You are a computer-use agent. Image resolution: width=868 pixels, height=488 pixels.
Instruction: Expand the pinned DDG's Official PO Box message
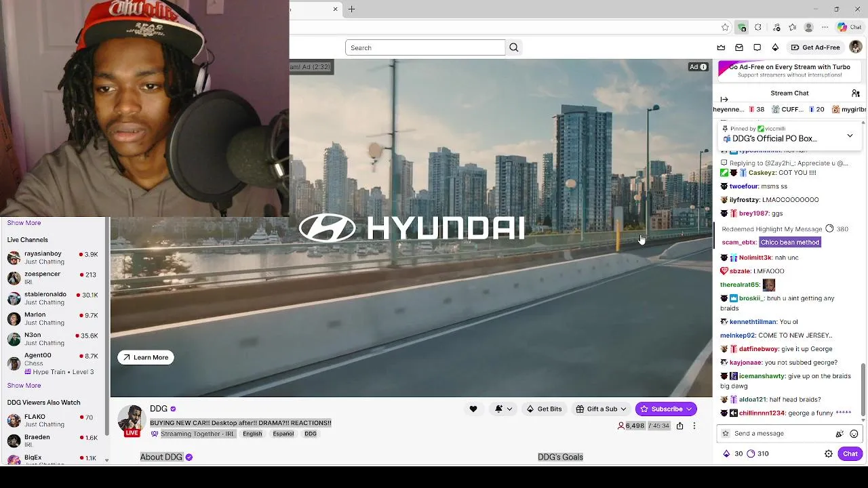click(x=850, y=136)
